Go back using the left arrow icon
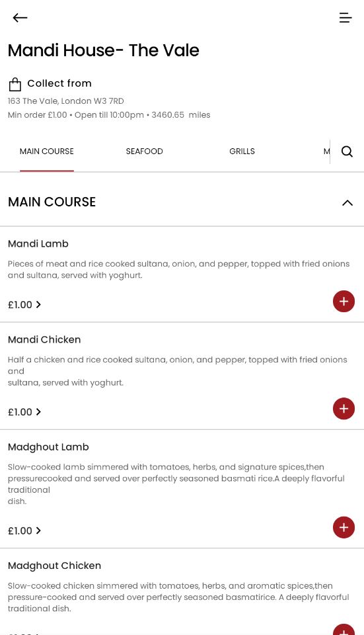This screenshot has height=635, width=364. coord(20,18)
